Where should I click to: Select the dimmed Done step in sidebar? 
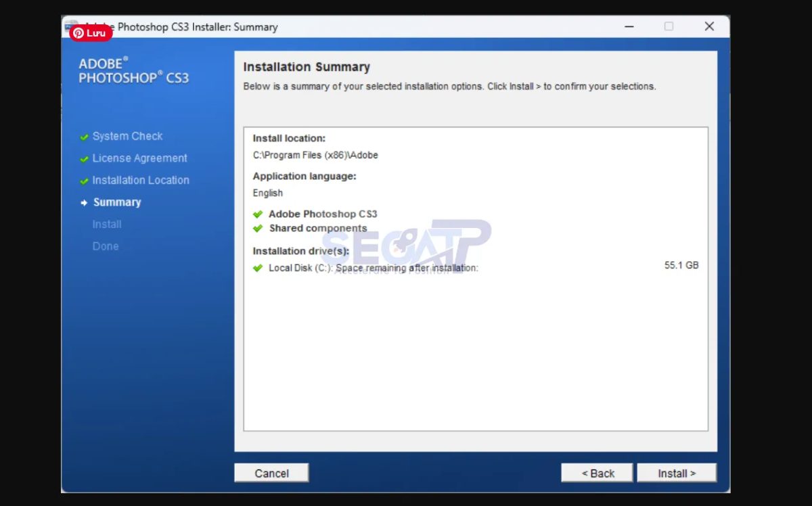pyautogui.click(x=106, y=246)
